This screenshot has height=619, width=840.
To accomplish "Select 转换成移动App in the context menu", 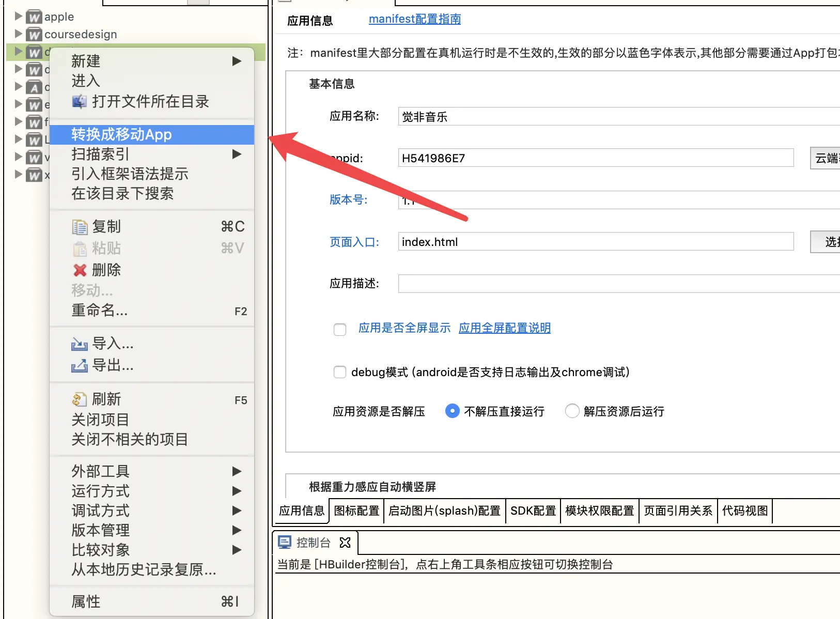I will (122, 134).
